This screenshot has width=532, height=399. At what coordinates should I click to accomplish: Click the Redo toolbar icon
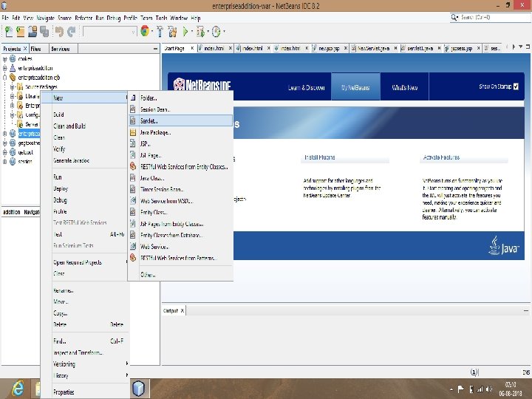coord(71,32)
